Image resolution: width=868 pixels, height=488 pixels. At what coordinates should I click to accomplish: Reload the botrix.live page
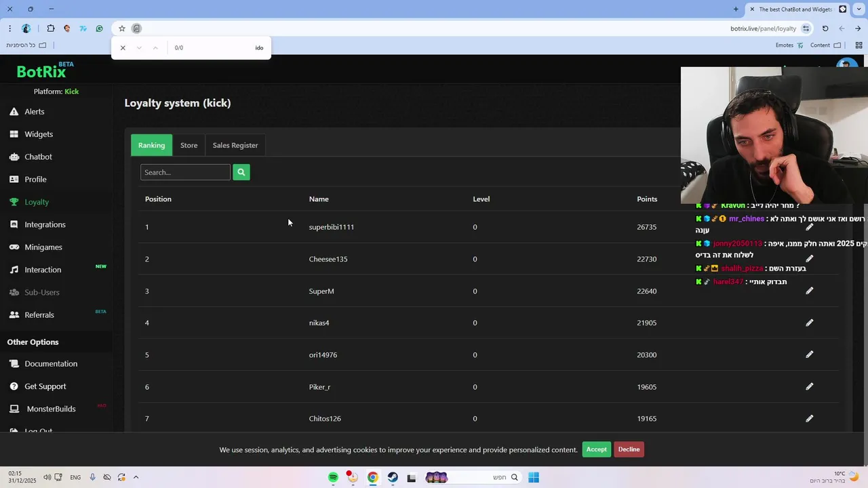pos(825,28)
